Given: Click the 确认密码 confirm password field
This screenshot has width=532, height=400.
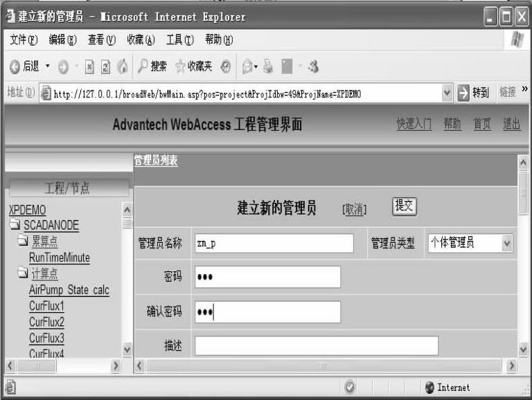Looking at the screenshot, I should point(267,312).
